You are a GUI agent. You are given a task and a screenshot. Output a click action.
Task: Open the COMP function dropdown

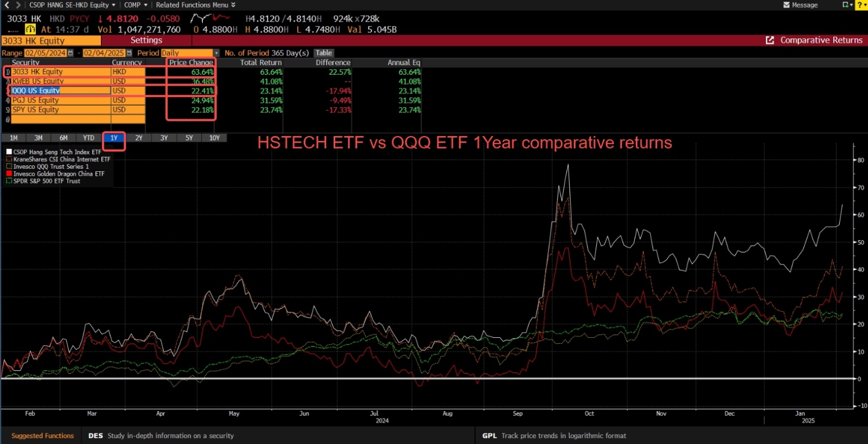pos(145,5)
